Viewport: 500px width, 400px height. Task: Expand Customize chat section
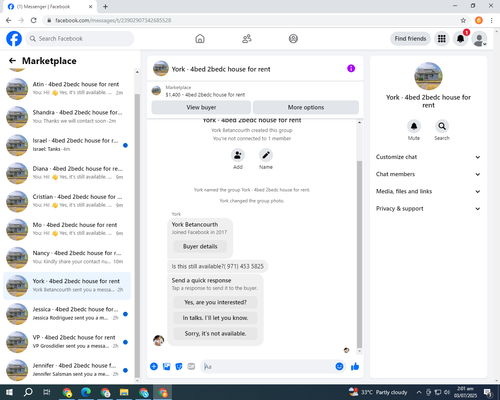tap(428, 157)
